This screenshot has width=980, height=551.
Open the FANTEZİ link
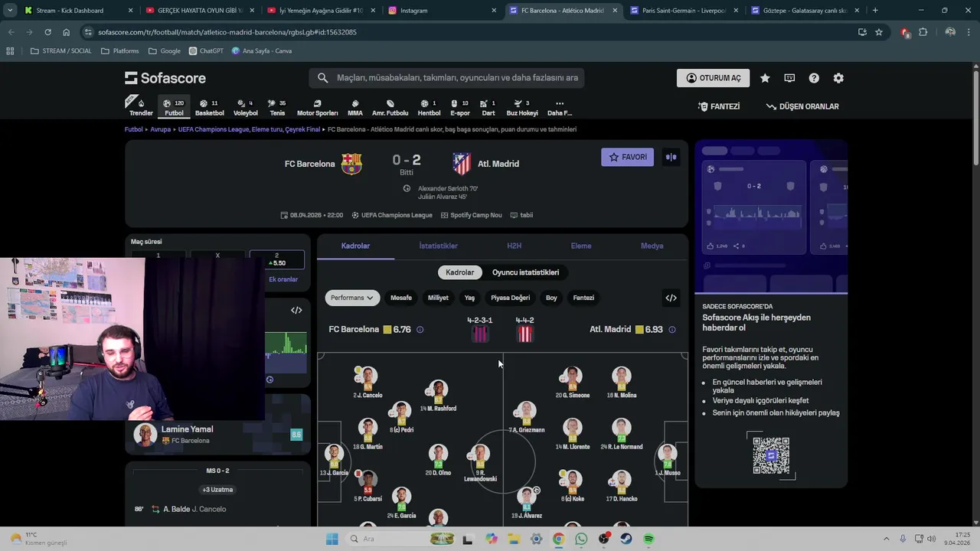[x=719, y=106]
